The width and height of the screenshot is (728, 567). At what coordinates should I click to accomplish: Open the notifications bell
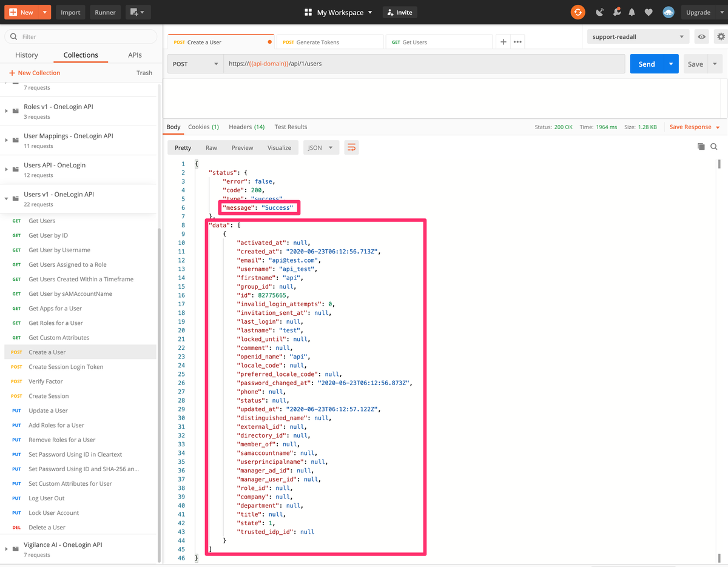click(632, 12)
